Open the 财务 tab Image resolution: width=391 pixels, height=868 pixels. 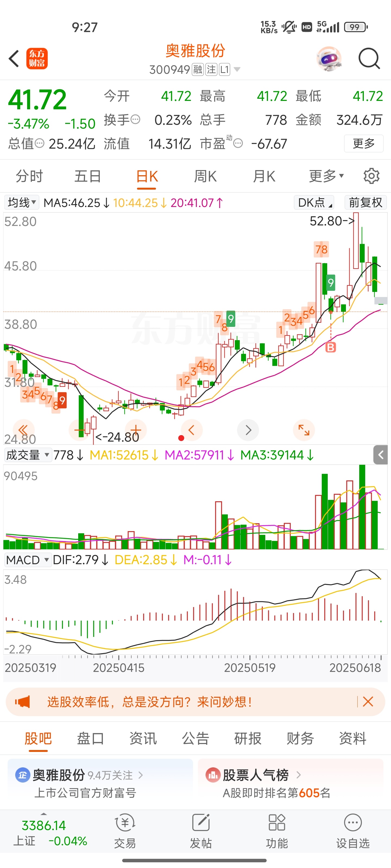[x=300, y=739]
